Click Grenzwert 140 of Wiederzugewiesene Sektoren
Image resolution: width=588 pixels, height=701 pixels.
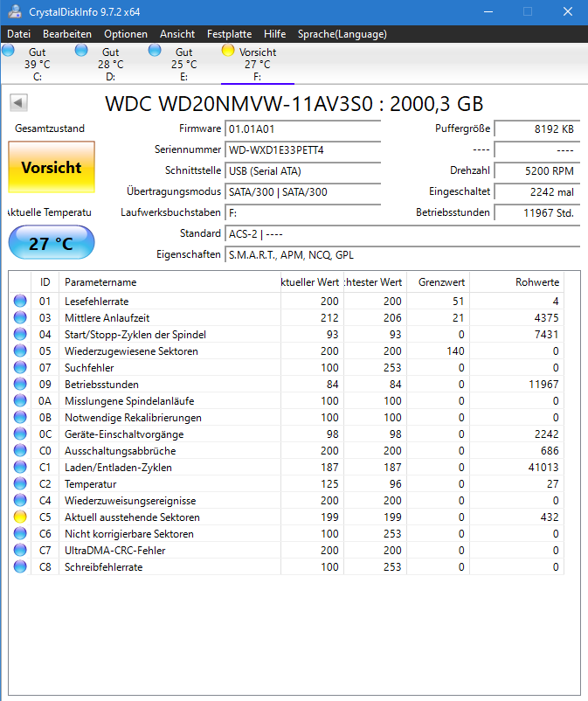[455, 351]
